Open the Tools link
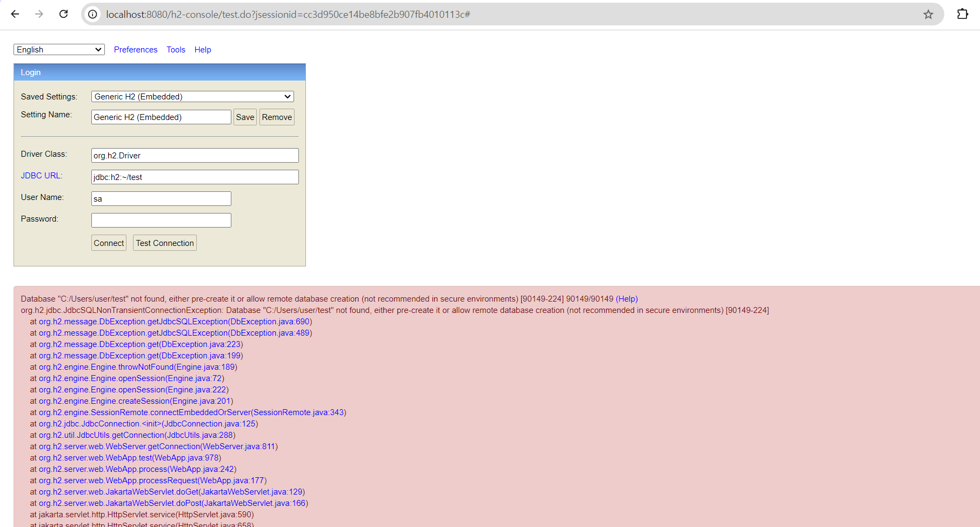 176,50
